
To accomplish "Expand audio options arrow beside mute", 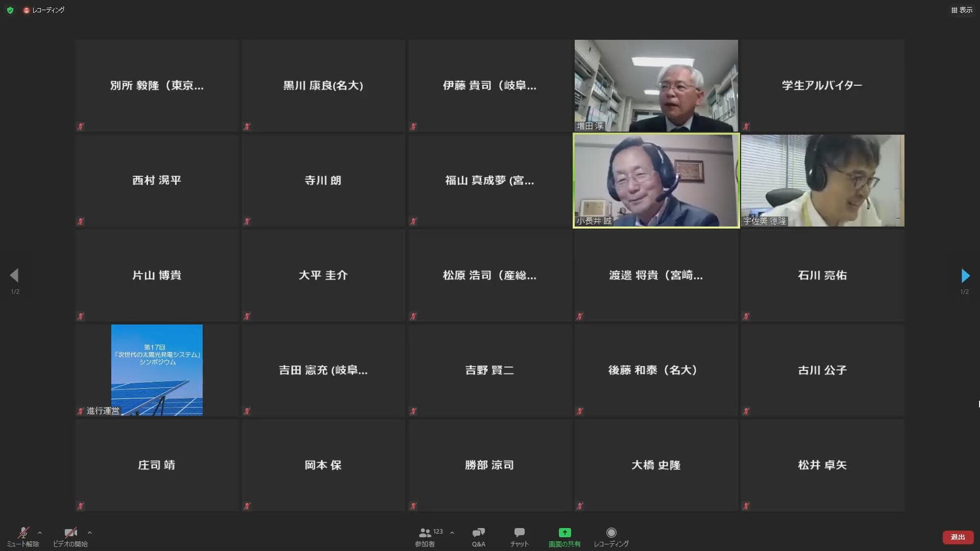I will pos(40,533).
